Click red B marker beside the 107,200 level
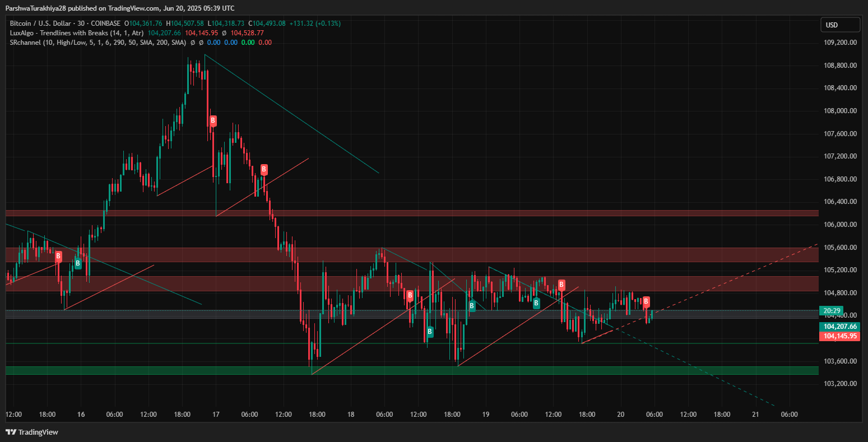868x442 pixels. coord(264,169)
